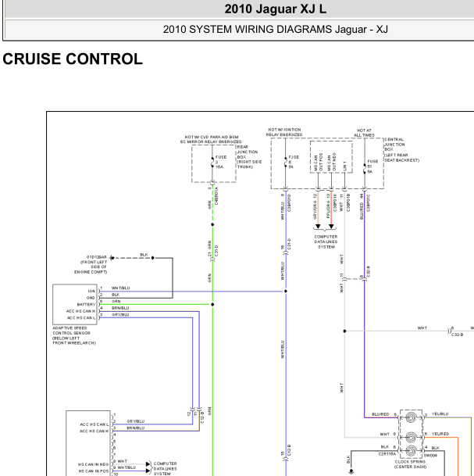This screenshot has width=474, height=476.
Task: Click the ground symbol below clock spring BLK wire
Action: (351, 472)
